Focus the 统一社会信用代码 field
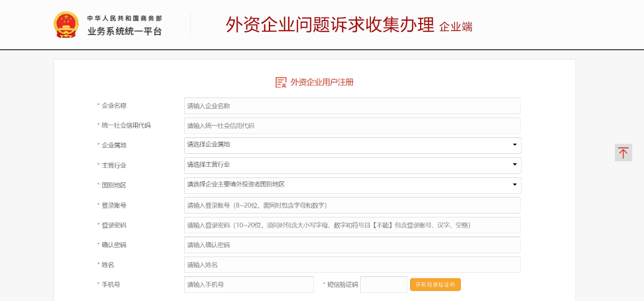644x301 pixels. [x=352, y=126]
